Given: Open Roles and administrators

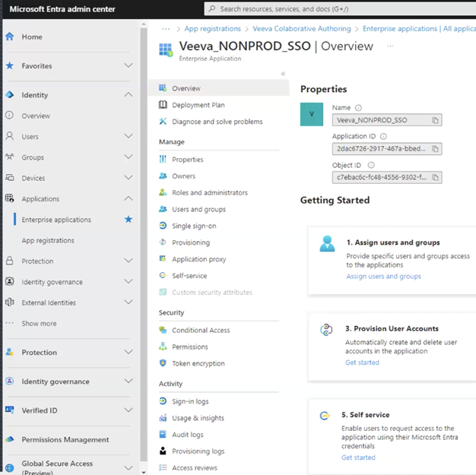Looking at the screenshot, I should [210, 193].
